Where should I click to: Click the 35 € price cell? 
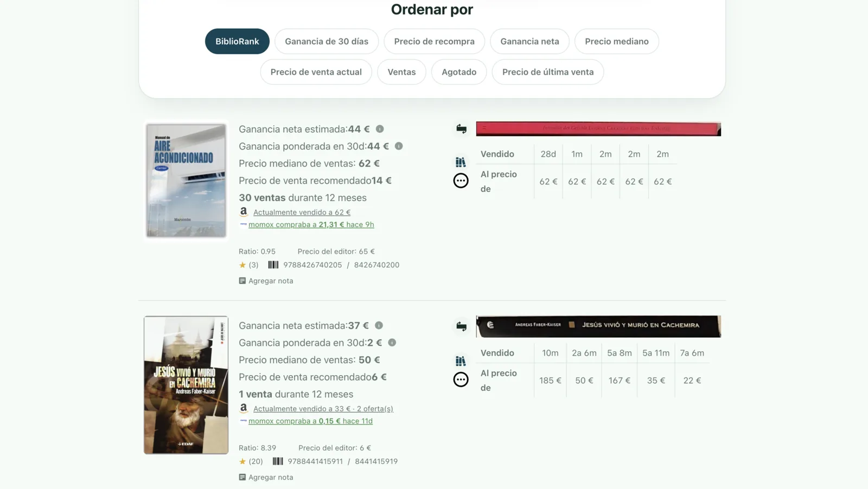point(656,381)
